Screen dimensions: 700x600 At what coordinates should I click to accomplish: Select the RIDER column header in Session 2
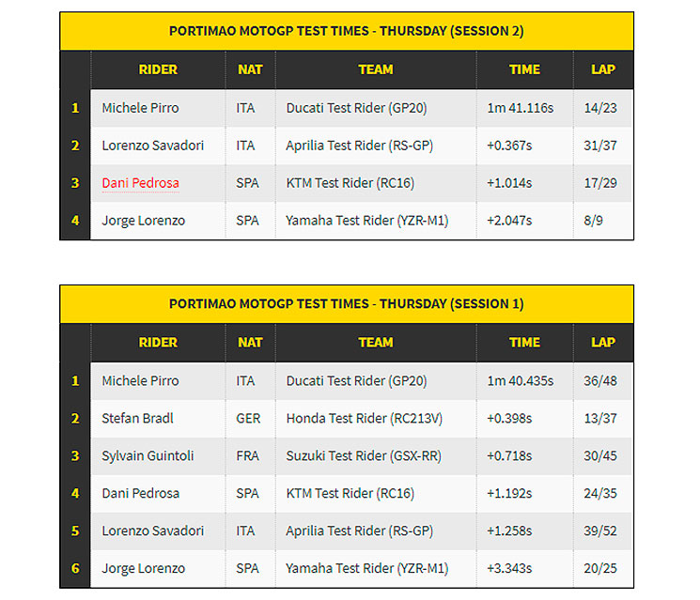[158, 69]
